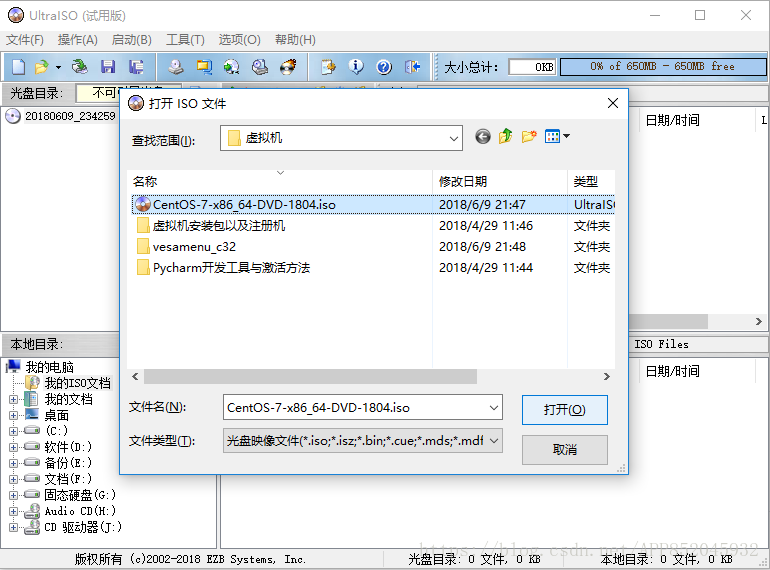Open the 启动(B) menu
This screenshot has height=570, width=770.
[132, 40]
